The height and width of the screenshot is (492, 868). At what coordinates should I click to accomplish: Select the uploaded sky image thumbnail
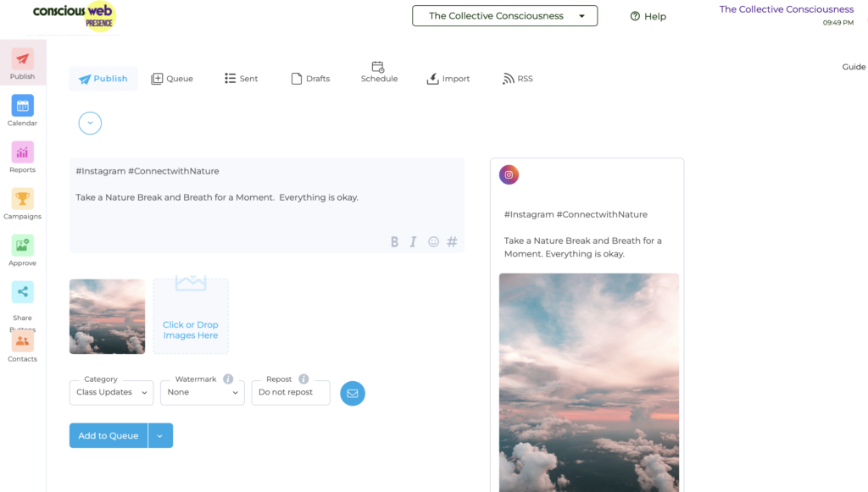[x=107, y=316]
